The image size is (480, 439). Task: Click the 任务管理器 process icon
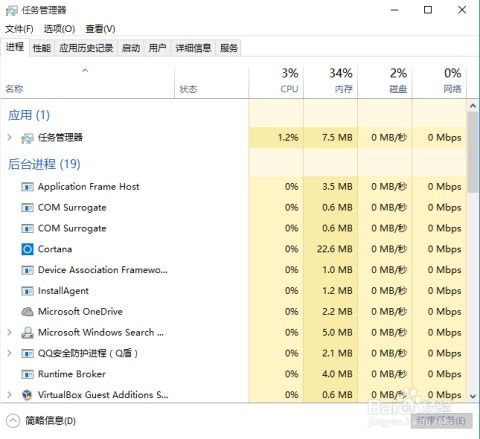coord(27,138)
